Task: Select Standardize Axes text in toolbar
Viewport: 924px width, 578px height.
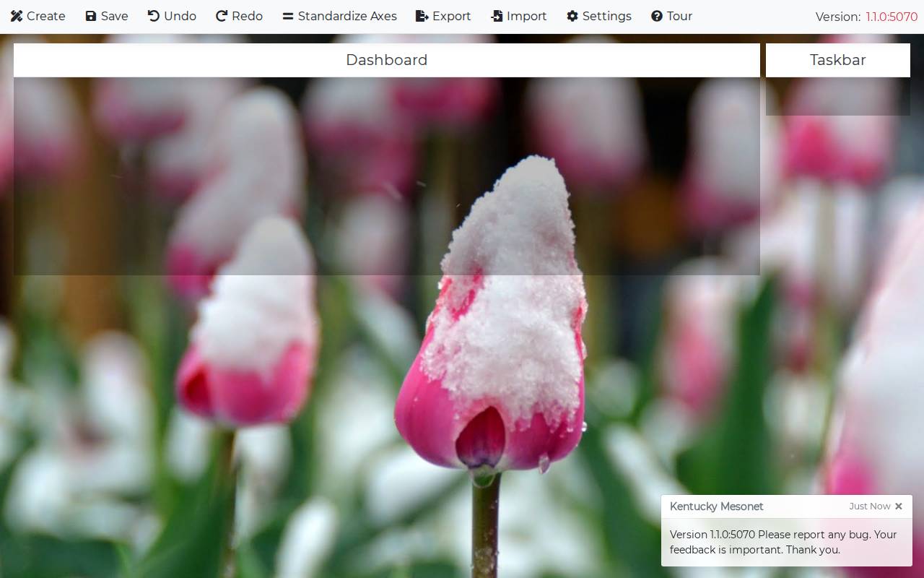Action: pyautogui.click(x=347, y=16)
